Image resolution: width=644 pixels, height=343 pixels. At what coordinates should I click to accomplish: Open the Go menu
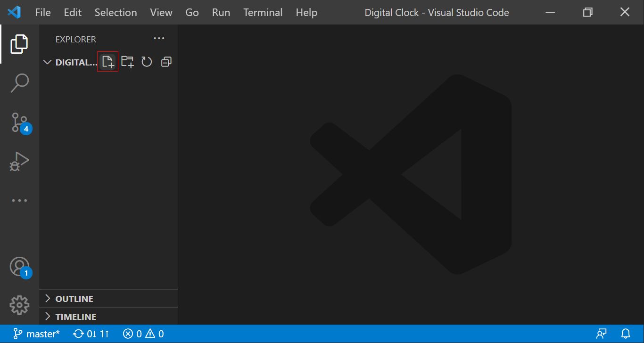point(192,12)
